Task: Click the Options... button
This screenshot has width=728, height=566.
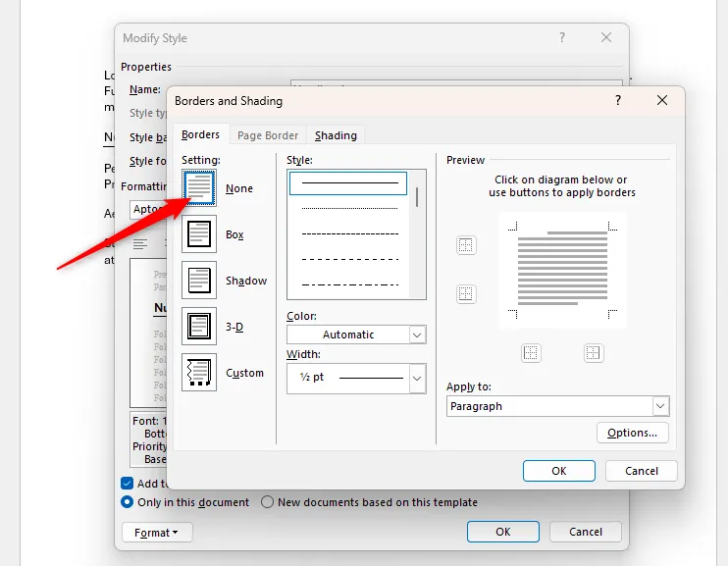Action: click(x=632, y=433)
